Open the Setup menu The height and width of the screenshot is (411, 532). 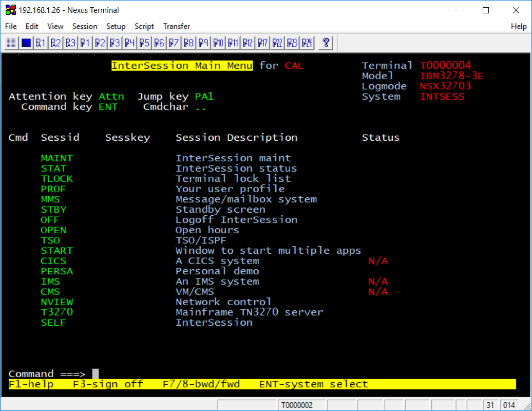pyautogui.click(x=116, y=26)
